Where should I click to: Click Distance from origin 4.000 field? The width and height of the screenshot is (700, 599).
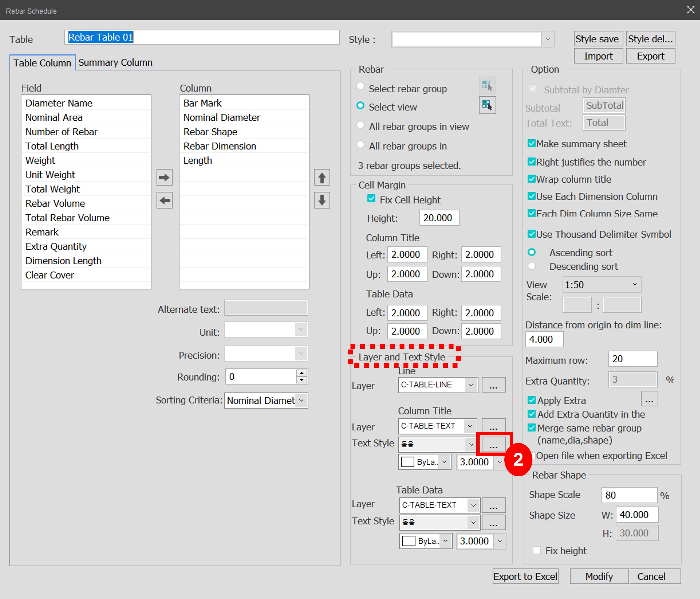tap(544, 339)
